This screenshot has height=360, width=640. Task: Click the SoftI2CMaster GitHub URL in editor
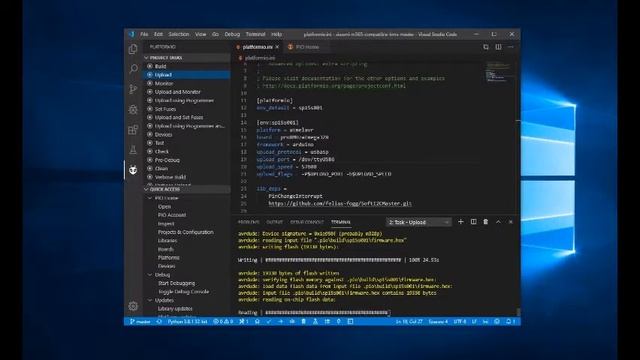pyautogui.click(x=340, y=203)
